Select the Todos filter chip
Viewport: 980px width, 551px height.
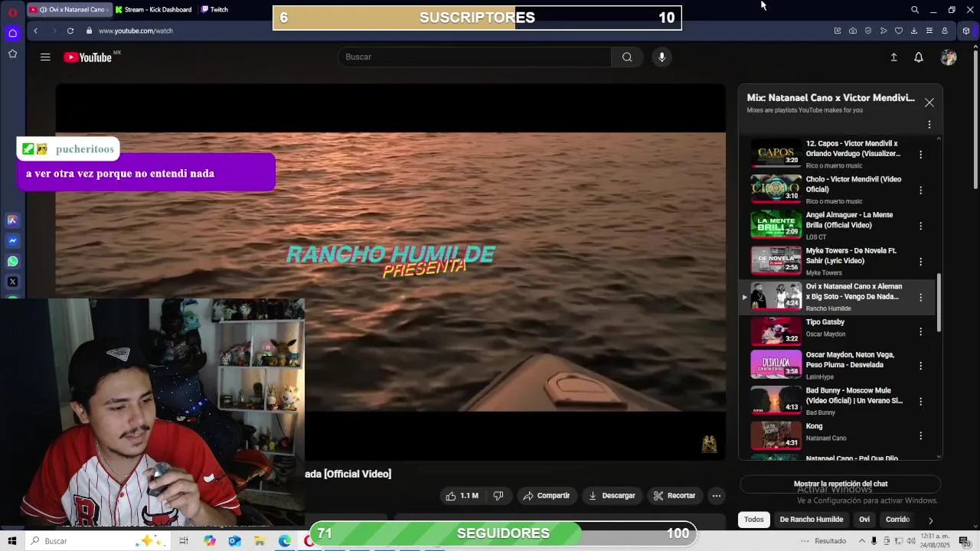(x=754, y=520)
